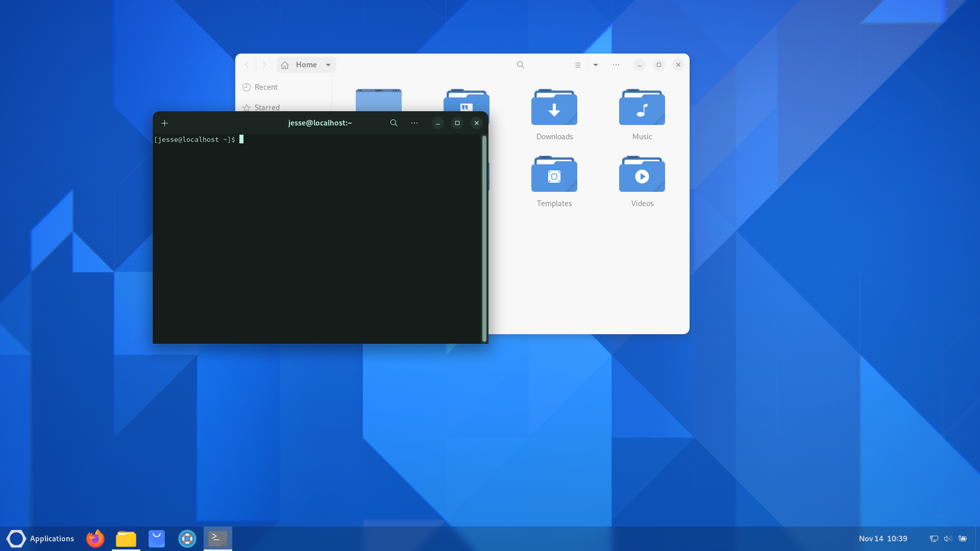Close the Files window
Viewport: 980px width, 551px height.
coord(678,65)
